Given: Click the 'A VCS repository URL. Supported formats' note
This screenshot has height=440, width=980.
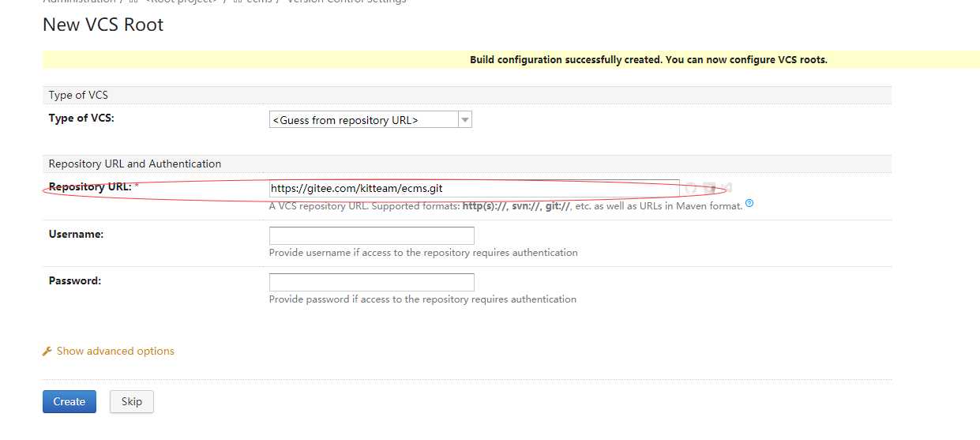Looking at the screenshot, I should click(505, 205).
